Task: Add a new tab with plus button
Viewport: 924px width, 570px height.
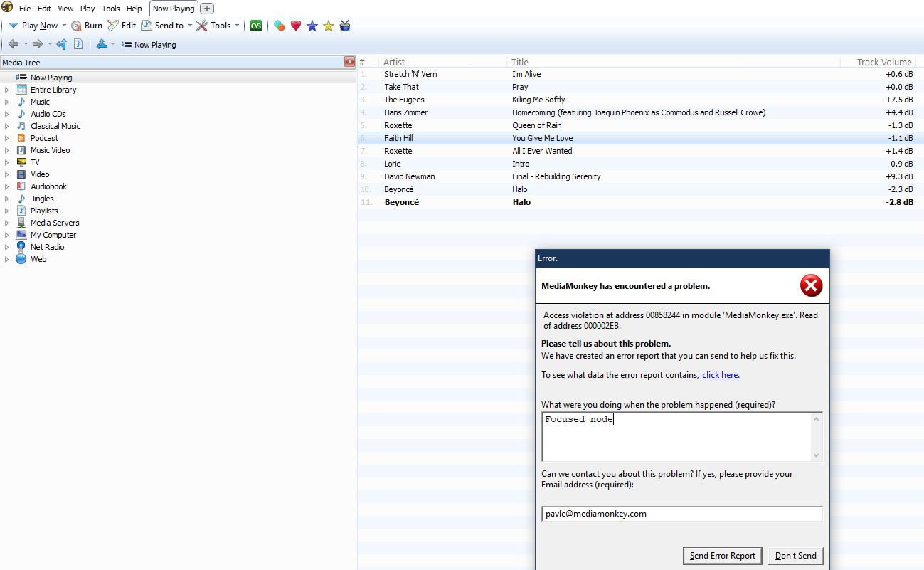Action: (207, 9)
